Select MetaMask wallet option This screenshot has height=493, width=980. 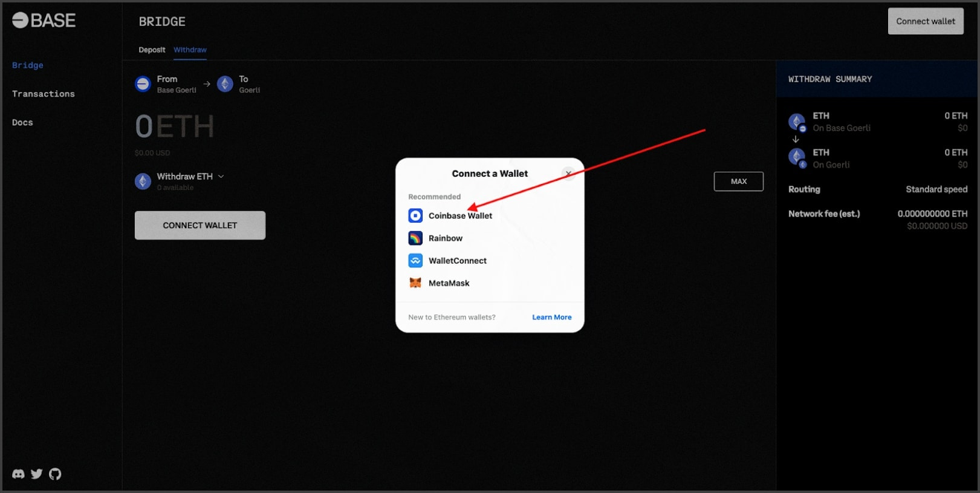click(x=490, y=283)
